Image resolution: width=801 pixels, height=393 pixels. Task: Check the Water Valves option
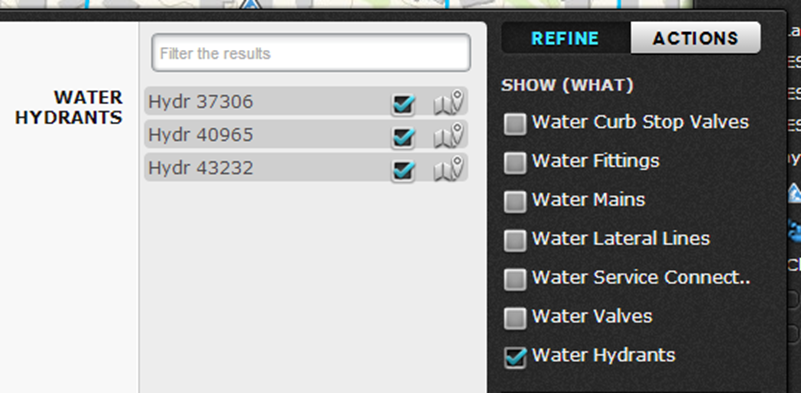click(x=515, y=318)
